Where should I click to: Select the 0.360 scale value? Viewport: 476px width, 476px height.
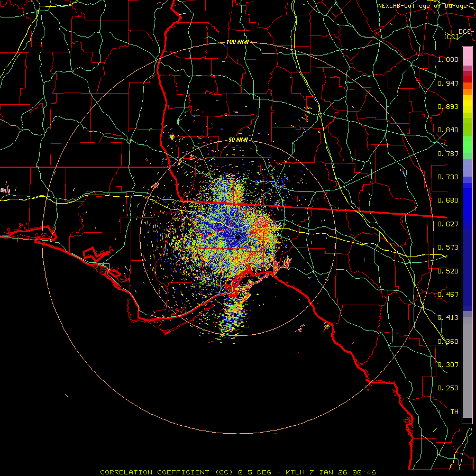[448, 342]
